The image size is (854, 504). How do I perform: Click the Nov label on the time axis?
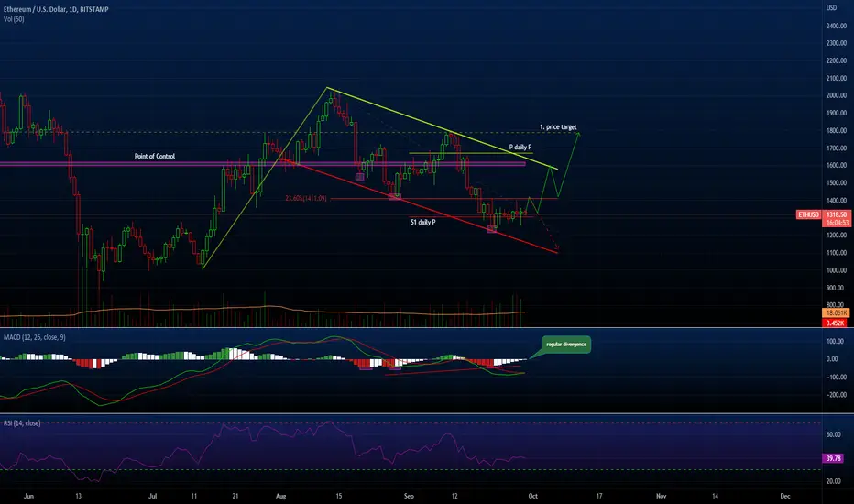tap(662, 496)
